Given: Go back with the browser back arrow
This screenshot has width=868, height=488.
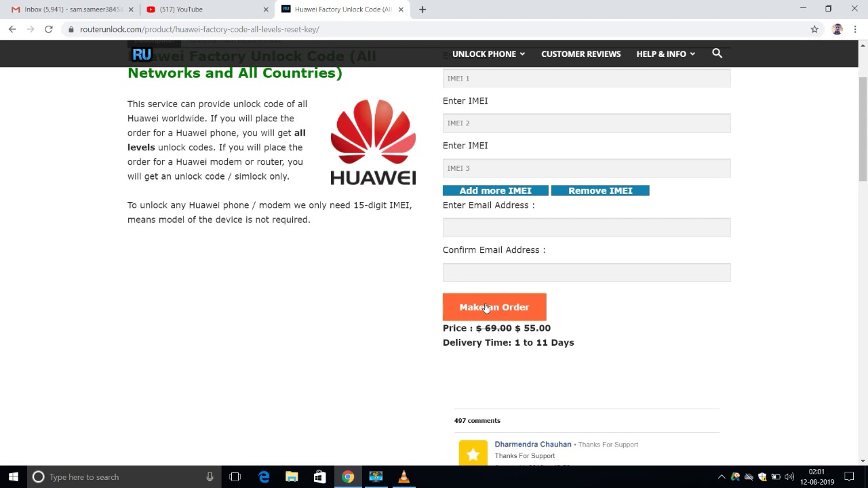Looking at the screenshot, I should 12,29.
